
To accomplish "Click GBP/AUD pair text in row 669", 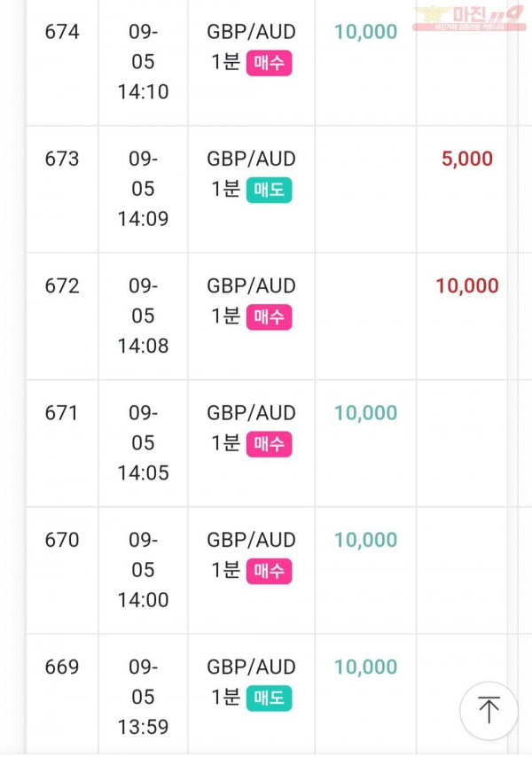I will tap(251, 667).
